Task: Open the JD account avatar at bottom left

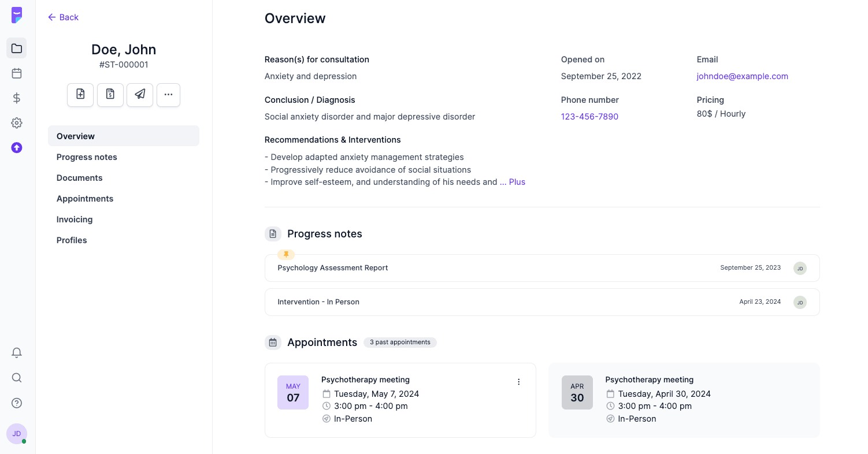Action: coord(16,433)
